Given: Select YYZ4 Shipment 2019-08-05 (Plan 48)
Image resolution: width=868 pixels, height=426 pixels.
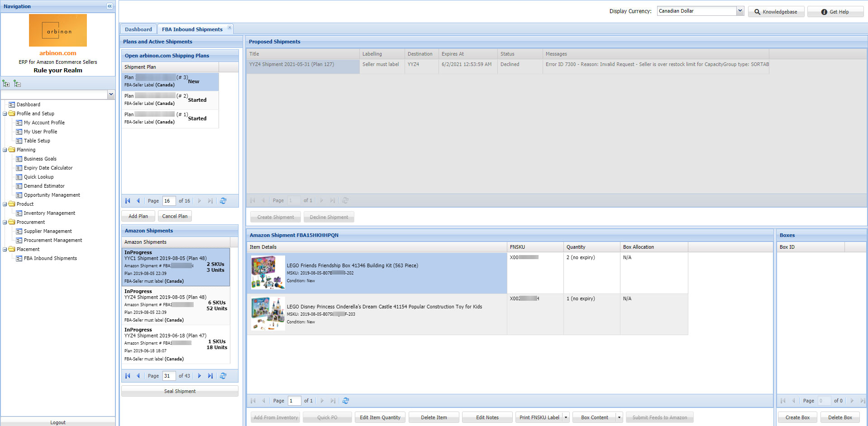Looking at the screenshot, I should click(x=176, y=306).
